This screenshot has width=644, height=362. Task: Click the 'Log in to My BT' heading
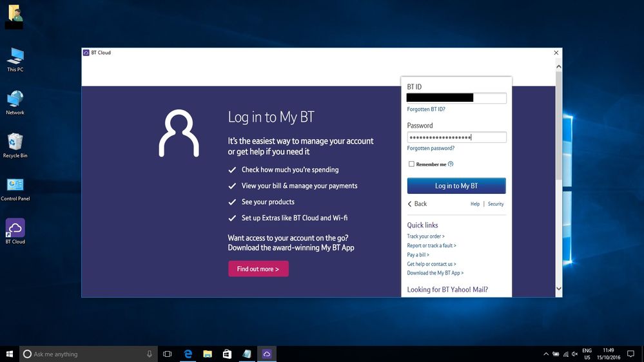271,117
